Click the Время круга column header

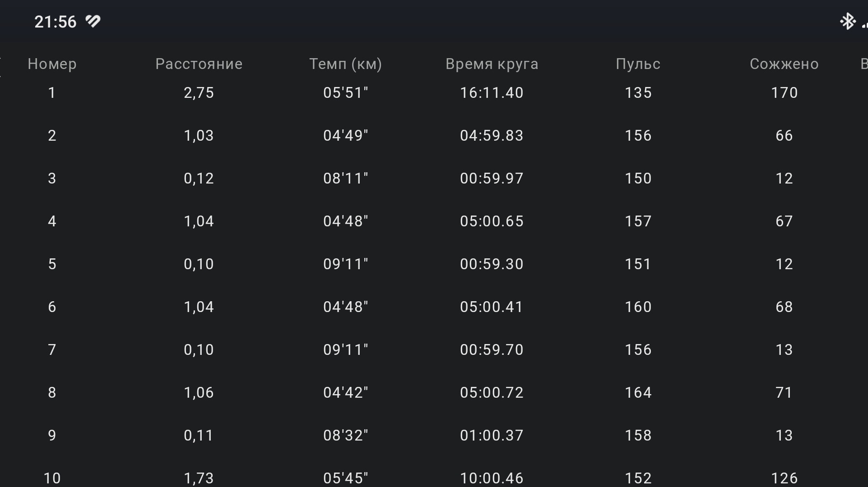[x=492, y=64]
